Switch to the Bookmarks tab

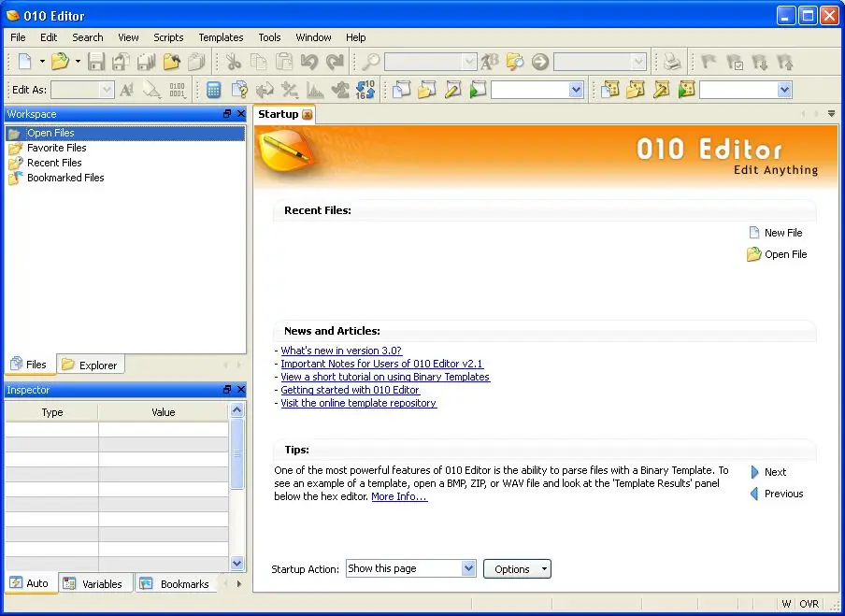[176, 583]
